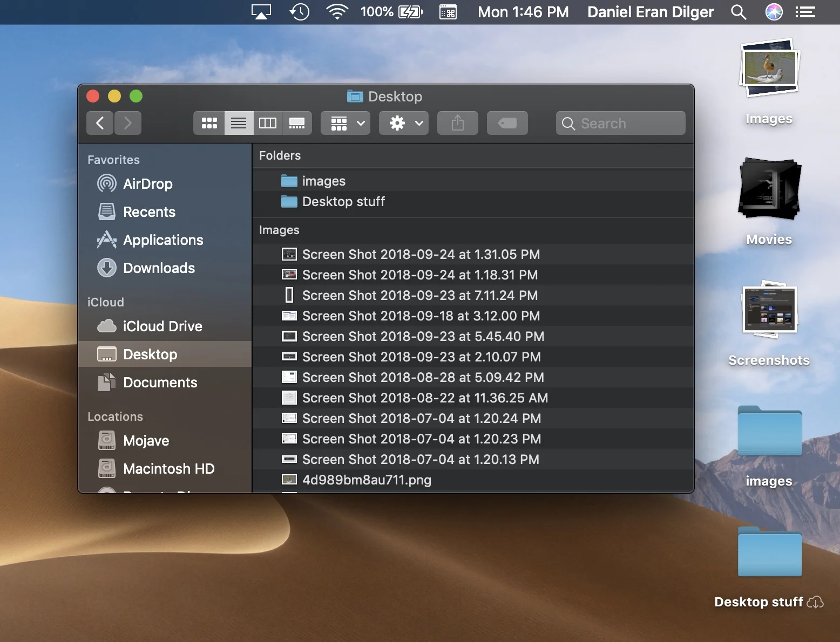Switch to column view in Finder toolbar

pos(268,123)
